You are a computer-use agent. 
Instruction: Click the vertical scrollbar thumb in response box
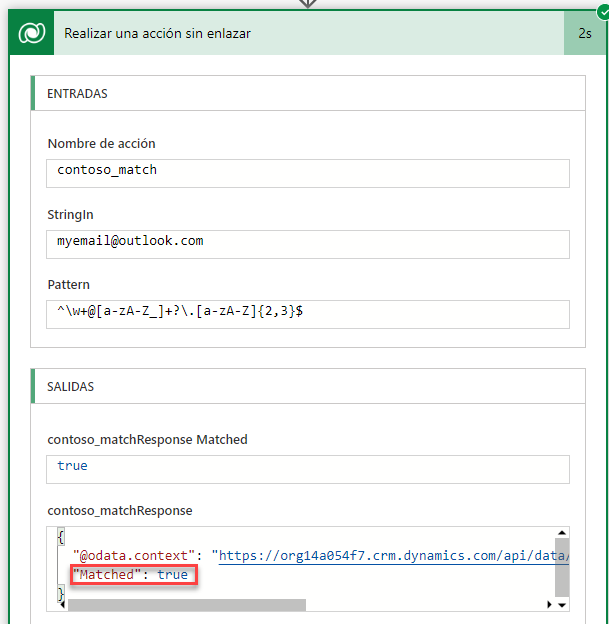(x=562, y=567)
